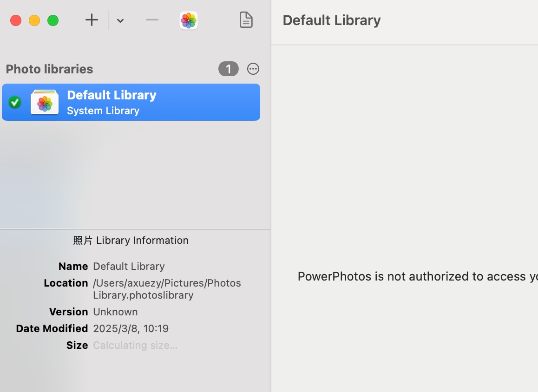Zoom the window using the green button

(53, 20)
